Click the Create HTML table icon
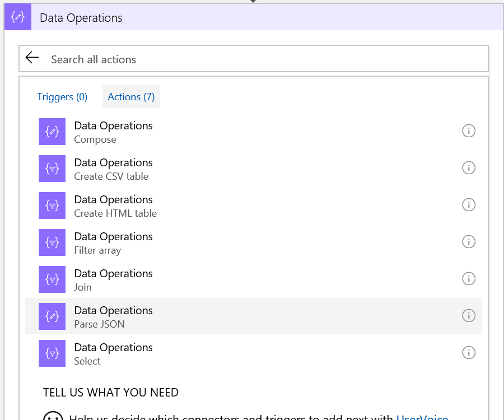 (52, 206)
